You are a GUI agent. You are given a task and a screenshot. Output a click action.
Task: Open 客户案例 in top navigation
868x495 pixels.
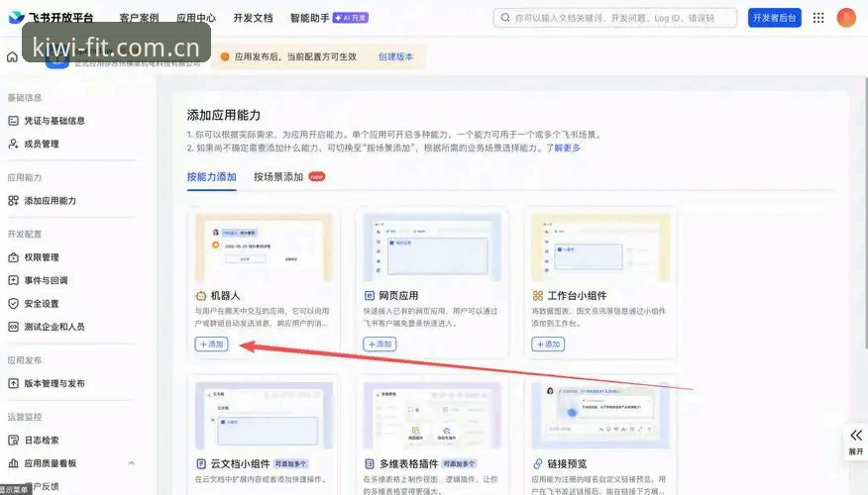tap(139, 18)
